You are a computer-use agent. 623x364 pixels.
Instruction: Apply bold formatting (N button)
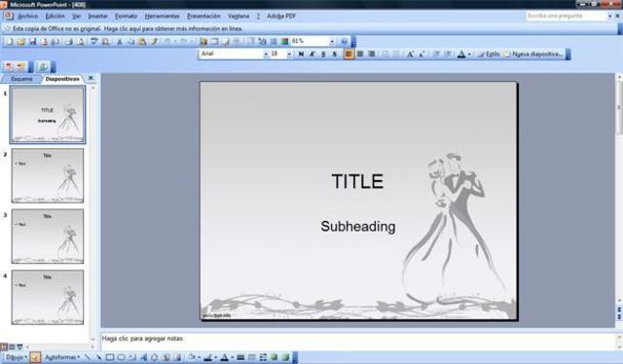pyautogui.click(x=301, y=55)
